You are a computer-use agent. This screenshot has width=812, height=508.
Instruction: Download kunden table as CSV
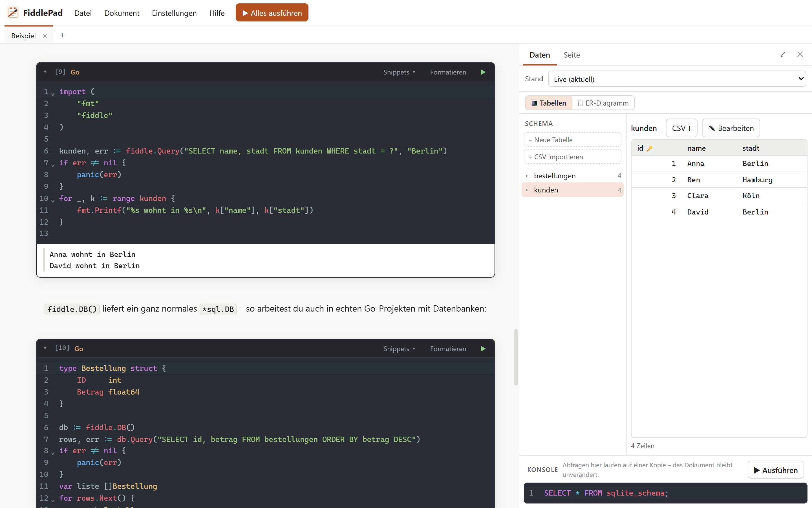click(x=681, y=128)
